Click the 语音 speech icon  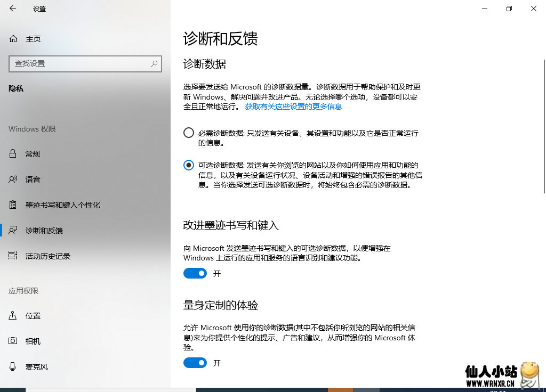point(13,179)
